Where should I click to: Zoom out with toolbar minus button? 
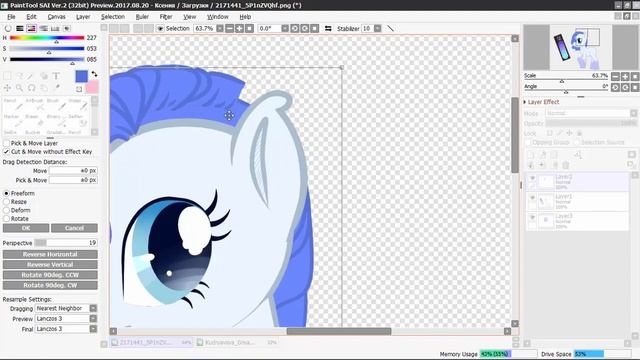229,28
